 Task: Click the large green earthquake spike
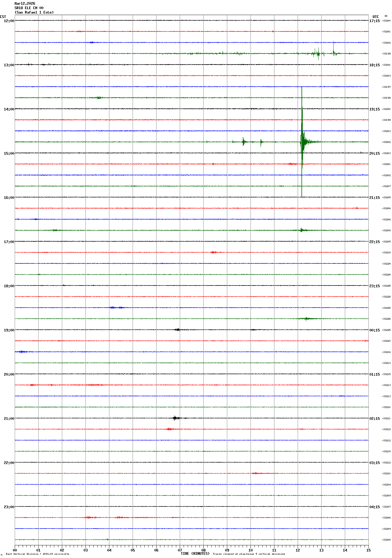[x=302, y=142]
